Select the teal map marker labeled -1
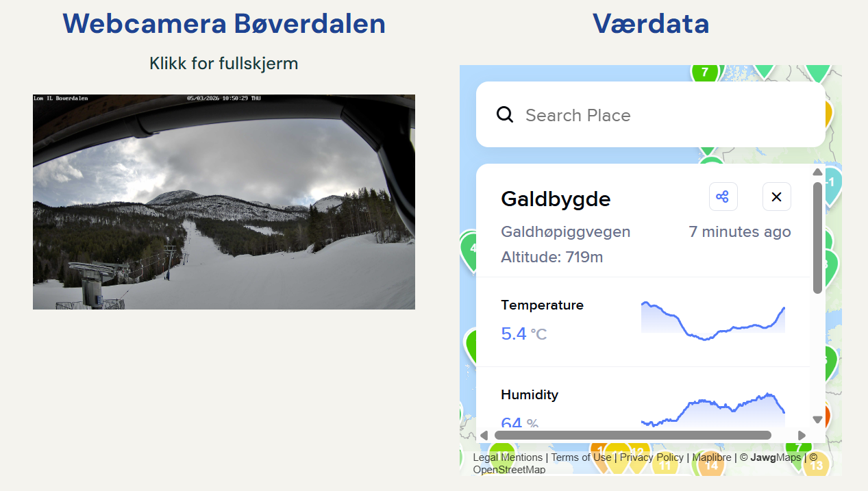This screenshot has width=868, height=491. pos(831,184)
